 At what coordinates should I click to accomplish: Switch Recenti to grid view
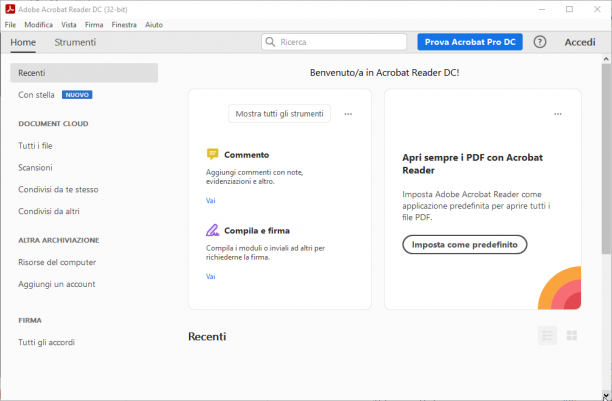point(572,335)
